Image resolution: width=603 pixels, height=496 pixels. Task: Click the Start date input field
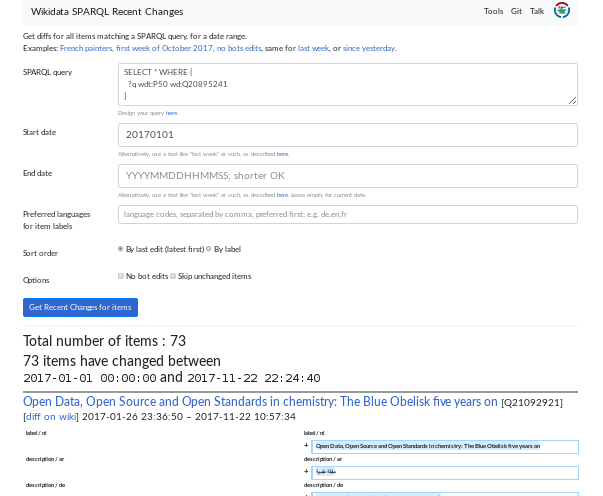(348, 135)
